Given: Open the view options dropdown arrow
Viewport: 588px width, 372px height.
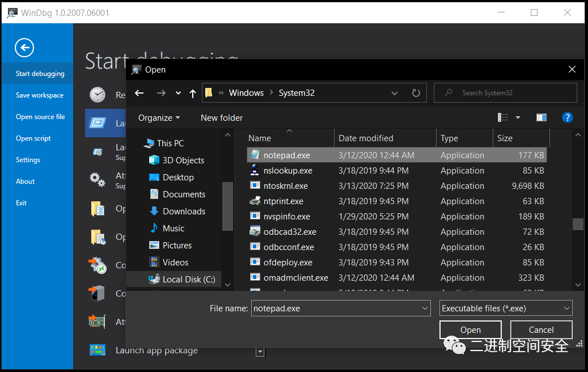Looking at the screenshot, I should coord(518,117).
